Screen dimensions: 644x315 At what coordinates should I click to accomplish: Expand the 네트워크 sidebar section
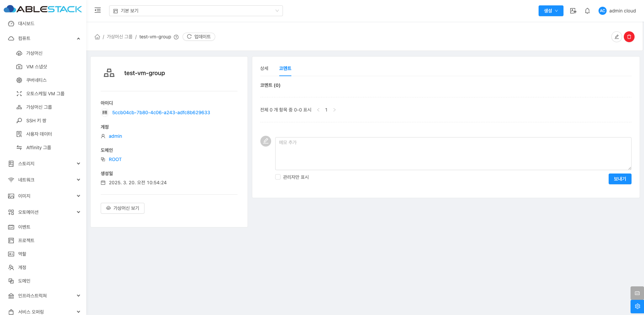(x=43, y=180)
